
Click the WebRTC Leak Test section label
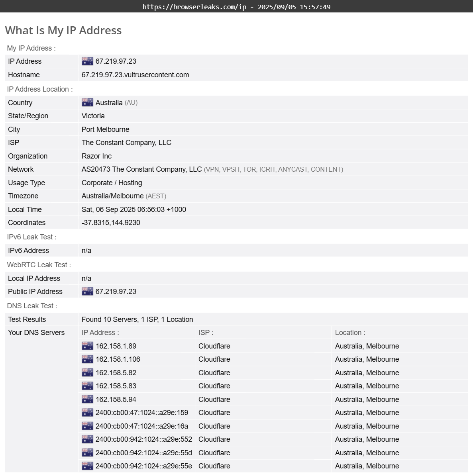click(39, 265)
